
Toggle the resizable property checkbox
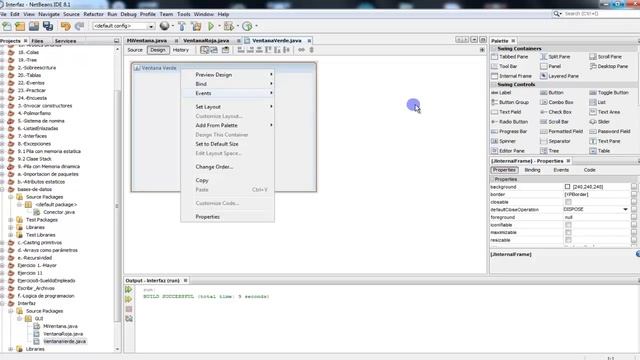click(568, 240)
